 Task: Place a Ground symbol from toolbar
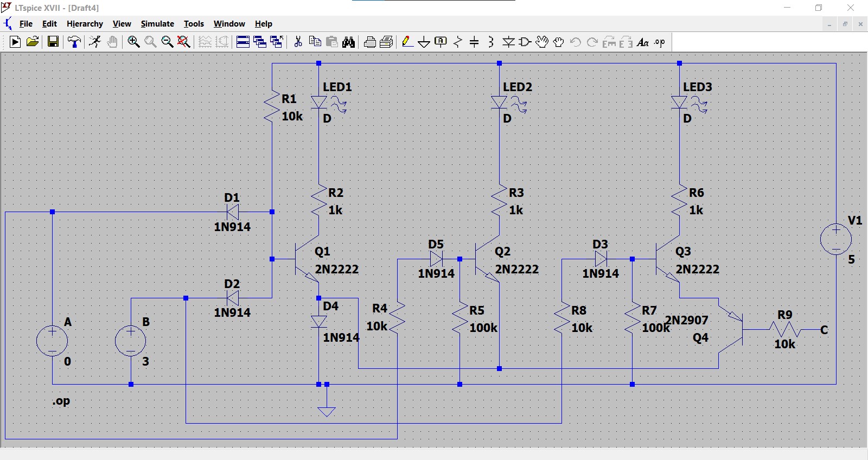pos(424,42)
